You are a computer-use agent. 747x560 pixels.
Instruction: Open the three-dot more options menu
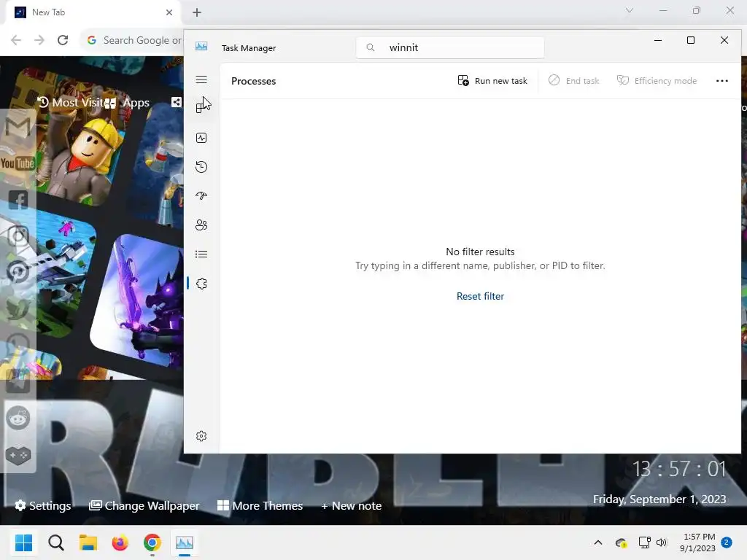721,81
